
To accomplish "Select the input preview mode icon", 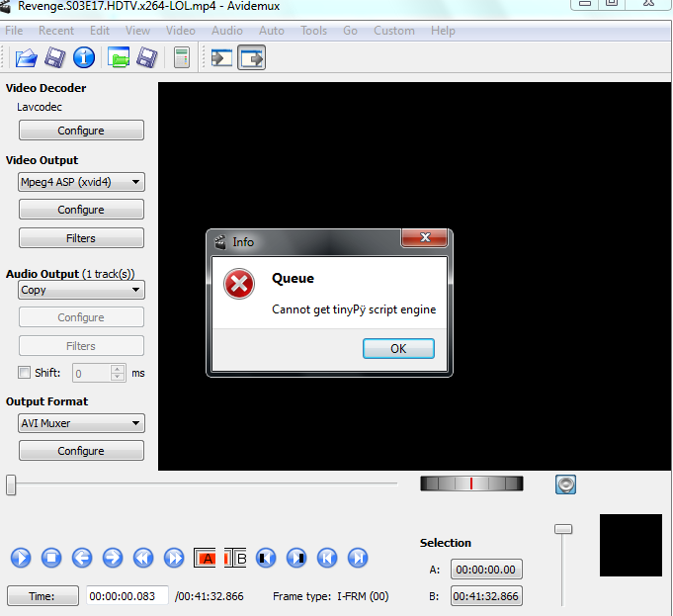I will (222, 57).
